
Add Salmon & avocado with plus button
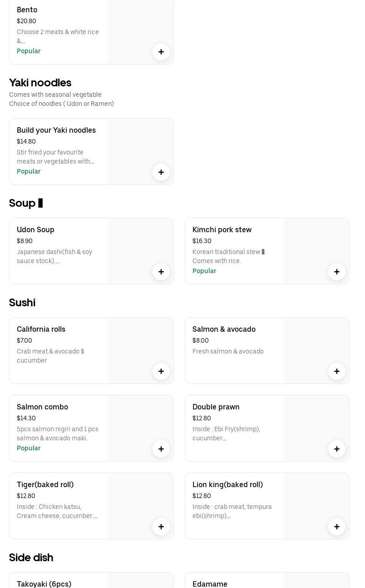click(337, 371)
